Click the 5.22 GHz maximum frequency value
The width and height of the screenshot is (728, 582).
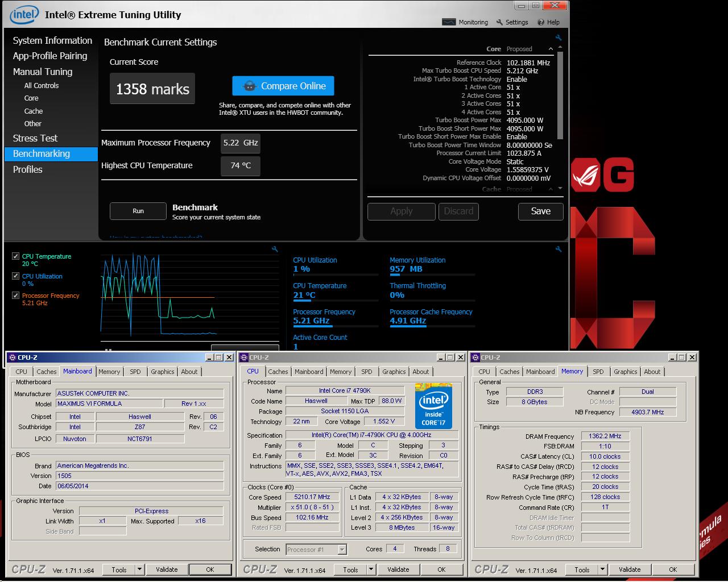tap(241, 143)
